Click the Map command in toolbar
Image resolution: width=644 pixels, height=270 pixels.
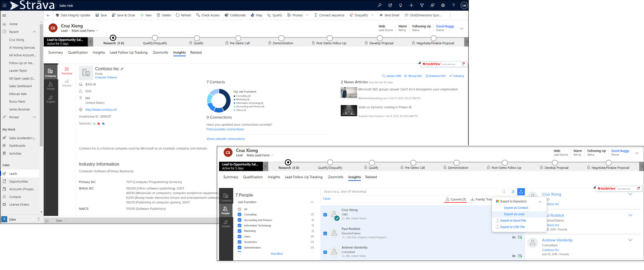coord(256,15)
